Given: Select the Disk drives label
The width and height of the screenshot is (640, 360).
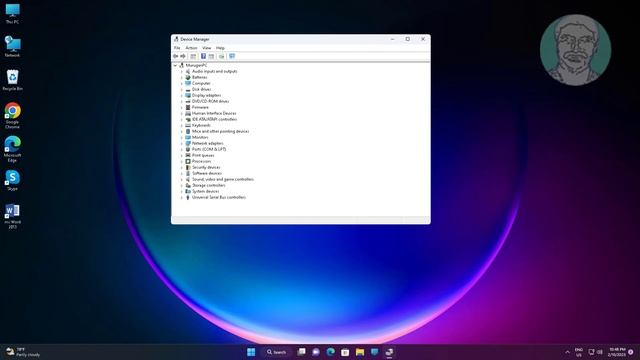Looking at the screenshot, I should pyautogui.click(x=202, y=89).
